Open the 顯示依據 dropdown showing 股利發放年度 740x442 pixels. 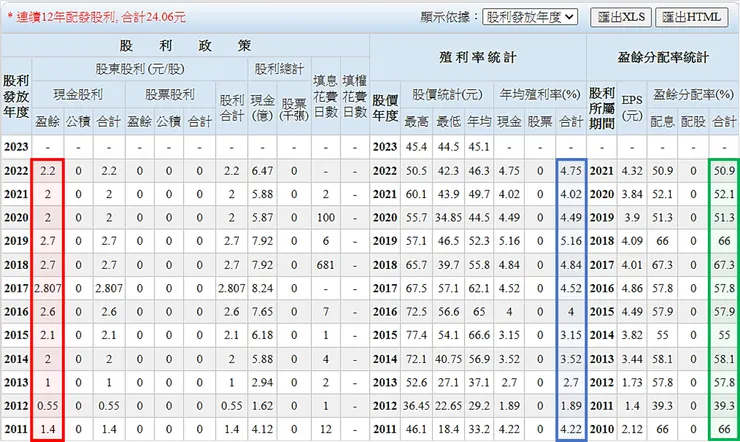click(x=530, y=17)
